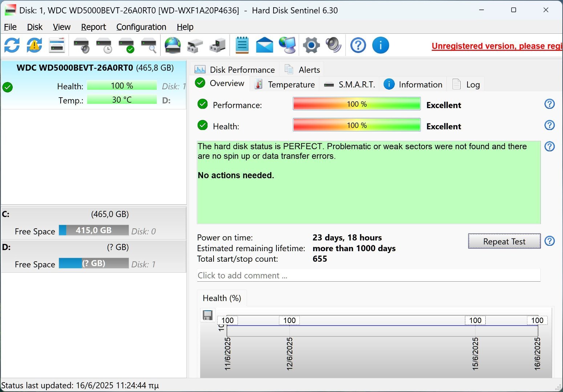Select the Overview tab
563x392 pixels.
[x=220, y=83]
